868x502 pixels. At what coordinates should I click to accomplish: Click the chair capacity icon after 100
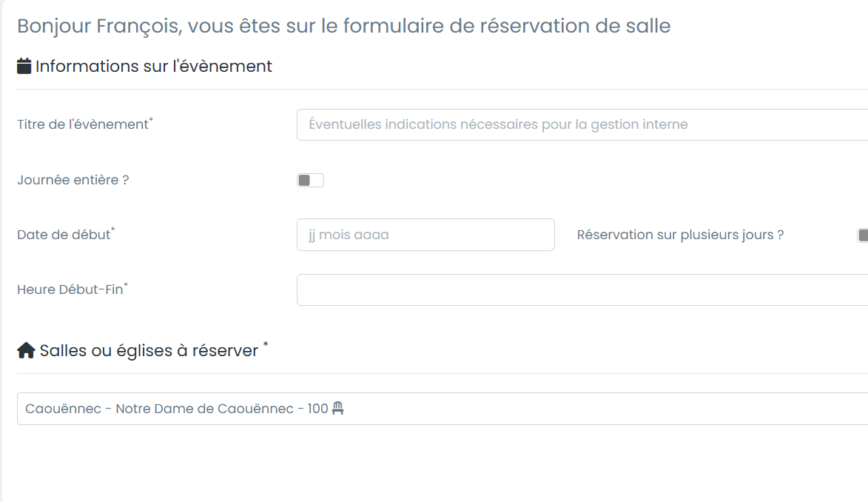[338, 408]
